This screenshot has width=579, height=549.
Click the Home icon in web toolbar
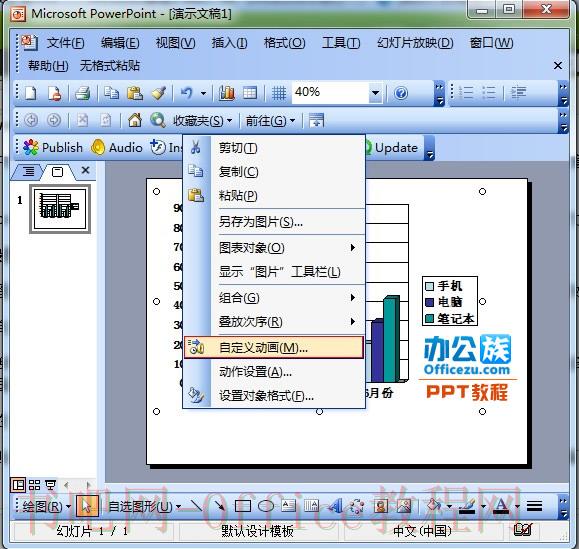[x=135, y=120]
